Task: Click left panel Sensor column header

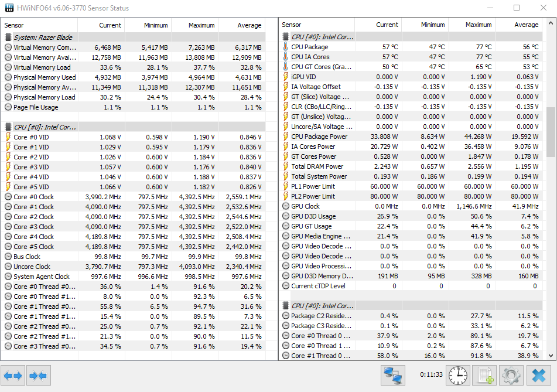Action: point(39,25)
